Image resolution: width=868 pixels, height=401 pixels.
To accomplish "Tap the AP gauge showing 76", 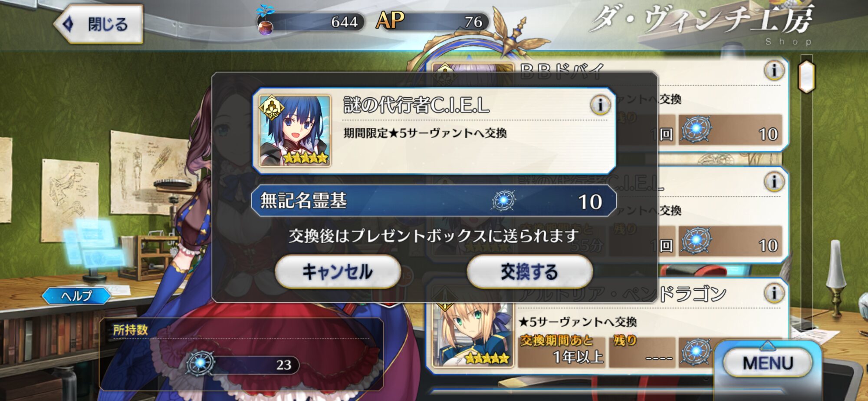I will 432,21.
